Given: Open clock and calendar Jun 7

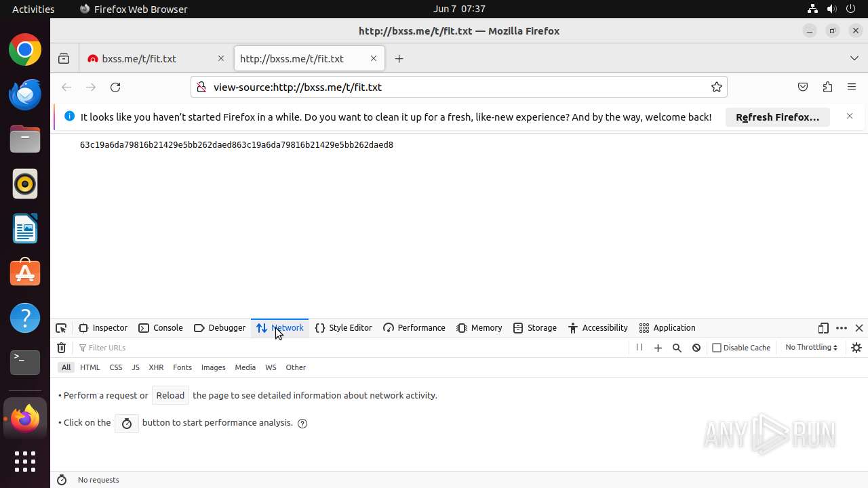Looking at the screenshot, I should click(x=459, y=9).
